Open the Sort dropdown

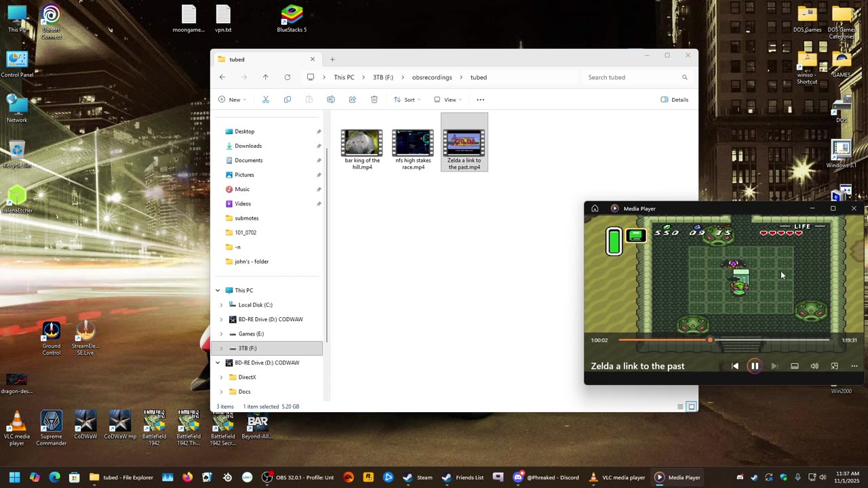(407, 100)
